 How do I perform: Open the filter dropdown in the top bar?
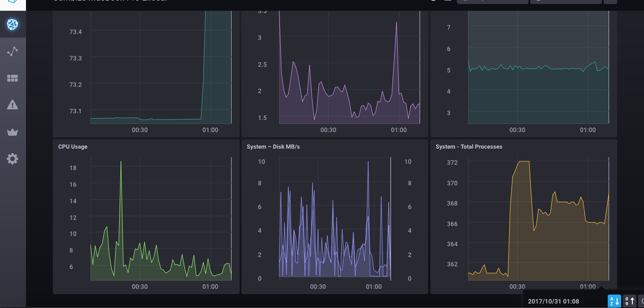[x=493, y=1]
